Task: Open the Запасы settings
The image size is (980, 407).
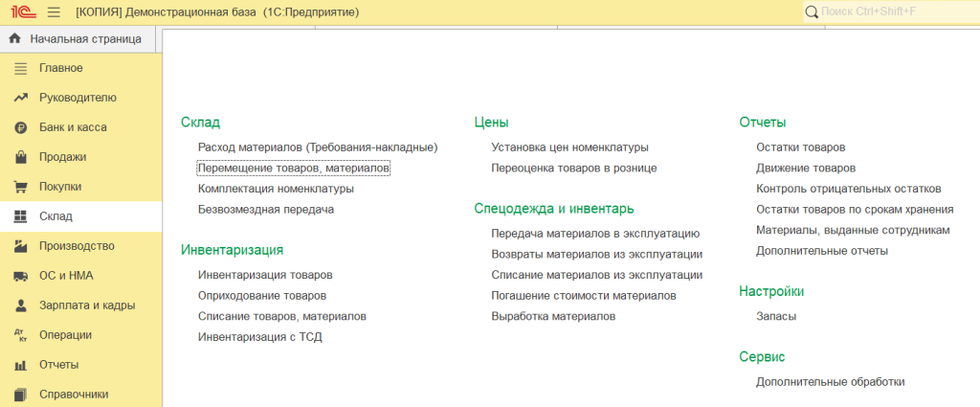Action: 776,316
